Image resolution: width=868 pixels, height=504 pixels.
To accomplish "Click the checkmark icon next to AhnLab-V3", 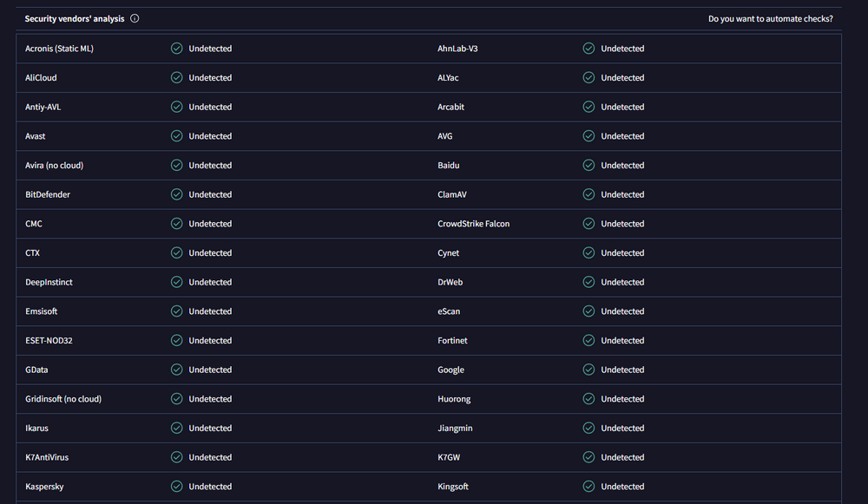I will 589,49.
